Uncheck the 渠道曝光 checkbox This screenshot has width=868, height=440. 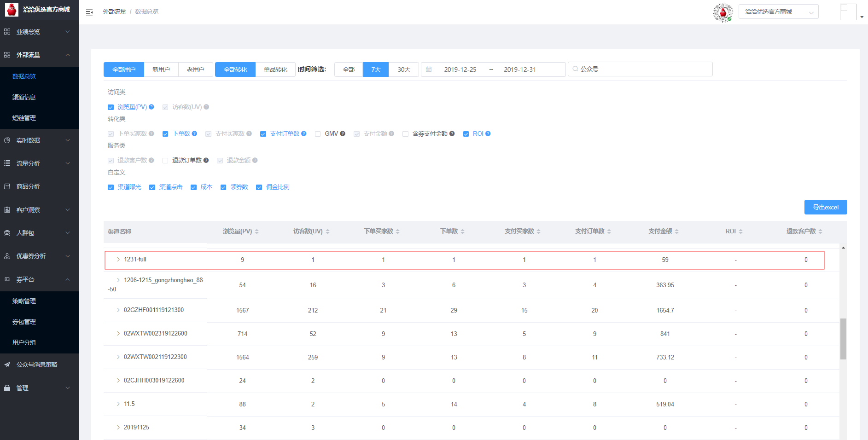pyautogui.click(x=111, y=187)
